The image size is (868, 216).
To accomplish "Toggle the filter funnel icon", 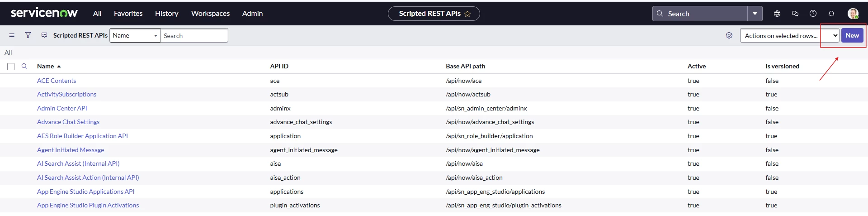I will (x=28, y=35).
